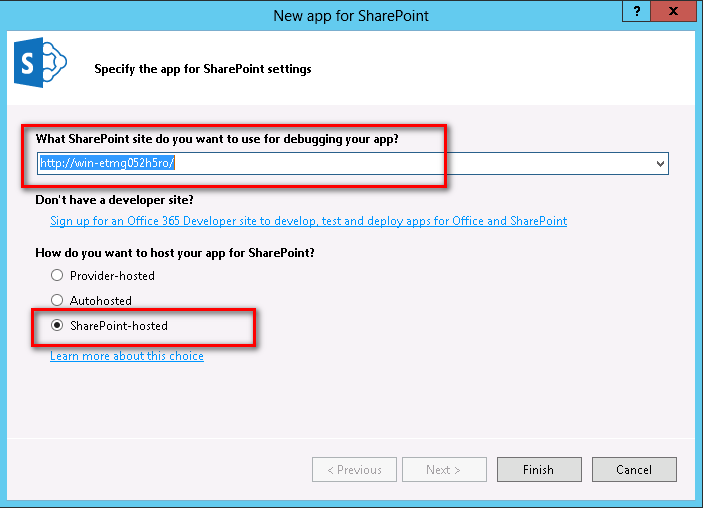Screen dimensions: 703x508
Task: Click the 'Specify the app for SharePoint settings' heading
Action: tap(203, 69)
